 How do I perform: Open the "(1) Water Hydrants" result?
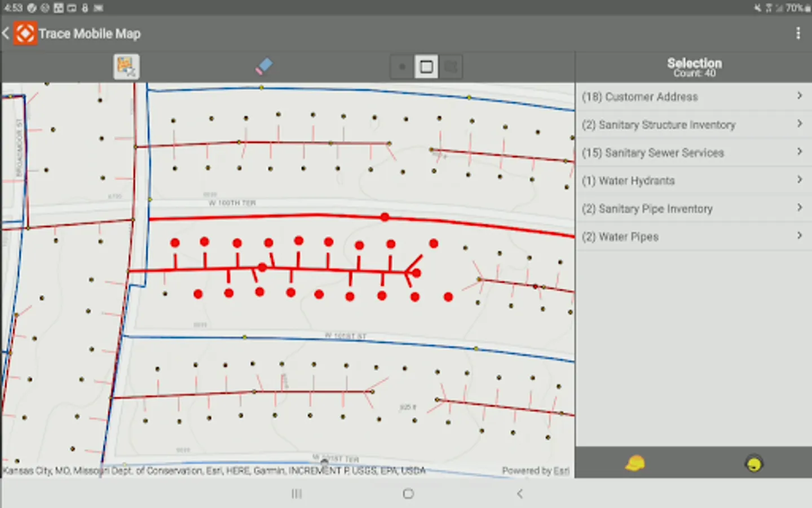click(x=694, y=181)
